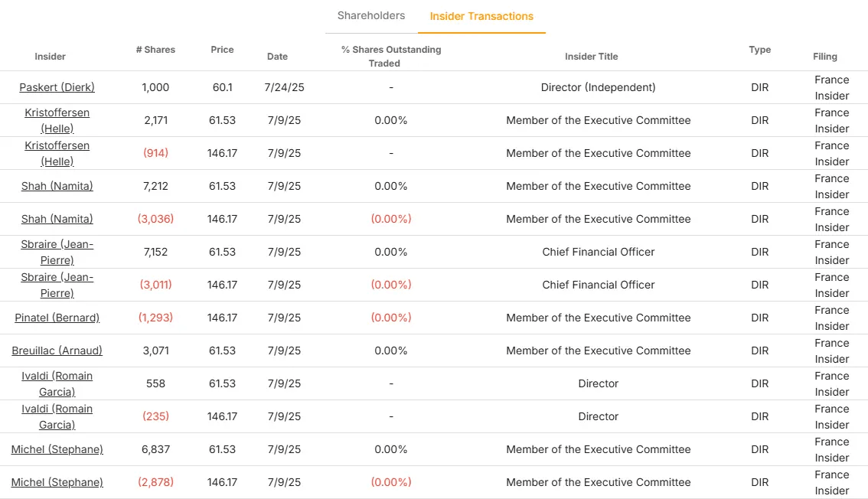Click Ivaldi (Romain Garcia) beside 558 shares
868x499 pixels.
coord(57,383)
